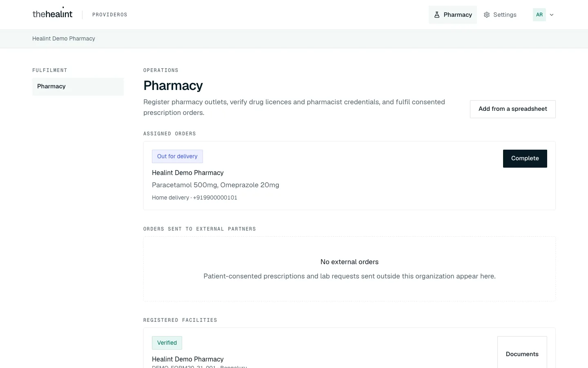Click the Healint Demo Pharmacy breadcrumb
The height and width of the screenshot is (368, 588).
[64, 38]
